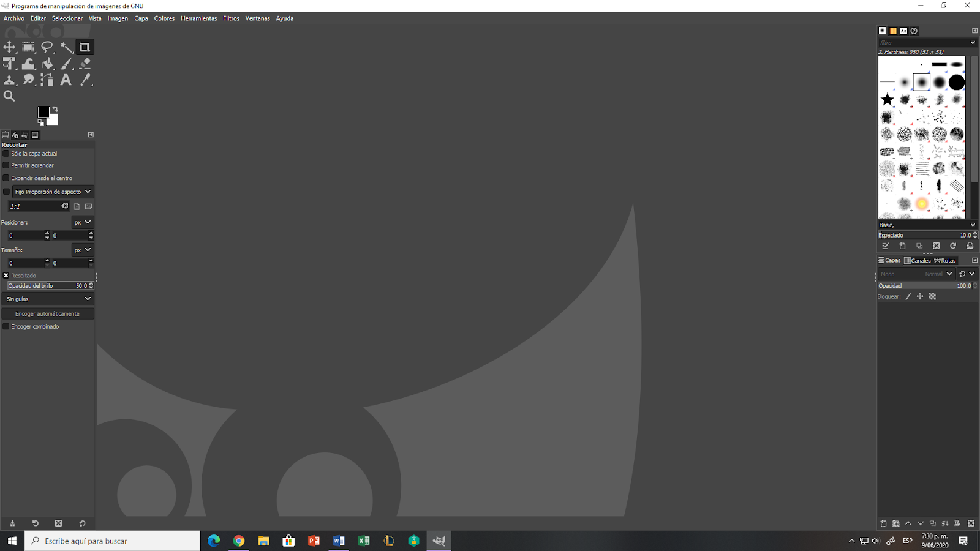Select the Move tool

click(9, 47)
